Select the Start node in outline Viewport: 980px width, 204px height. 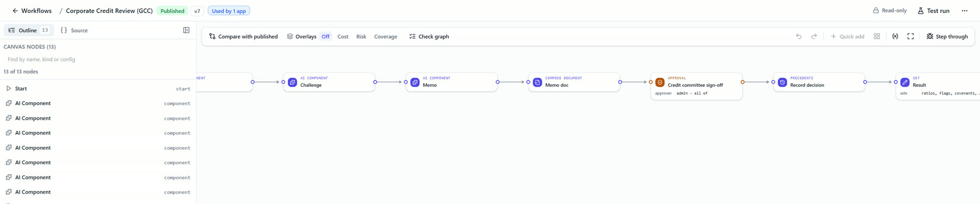pyautogui.click(x=98, y=89)
